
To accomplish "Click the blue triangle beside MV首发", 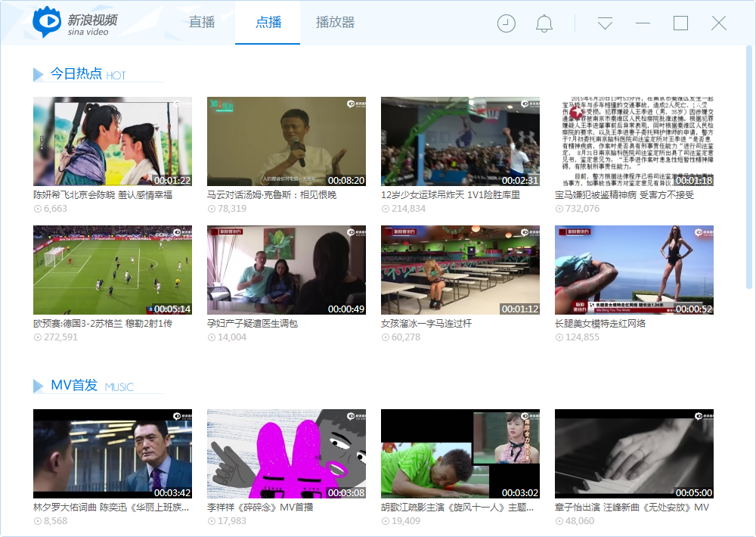I will coord(38,386).
